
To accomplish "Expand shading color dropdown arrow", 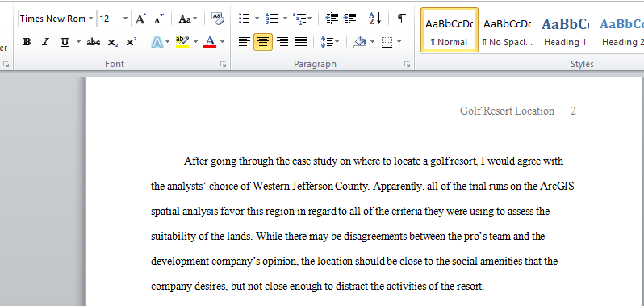I will click(373, 42).
